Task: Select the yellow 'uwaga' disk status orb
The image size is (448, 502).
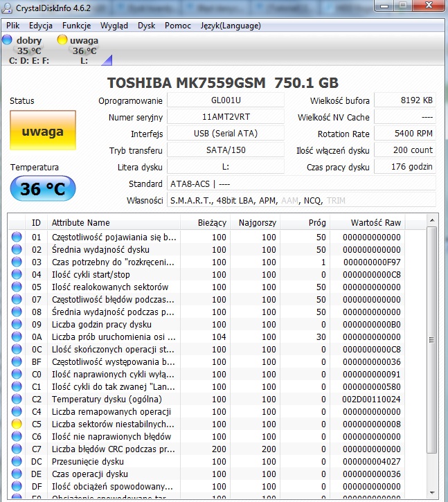Action: [62, 39]
